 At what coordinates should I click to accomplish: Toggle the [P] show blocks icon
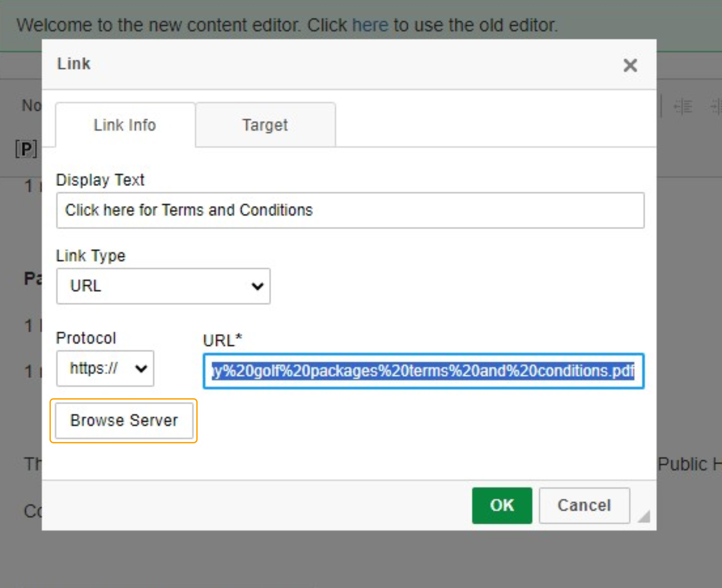(x=26, y=149)
